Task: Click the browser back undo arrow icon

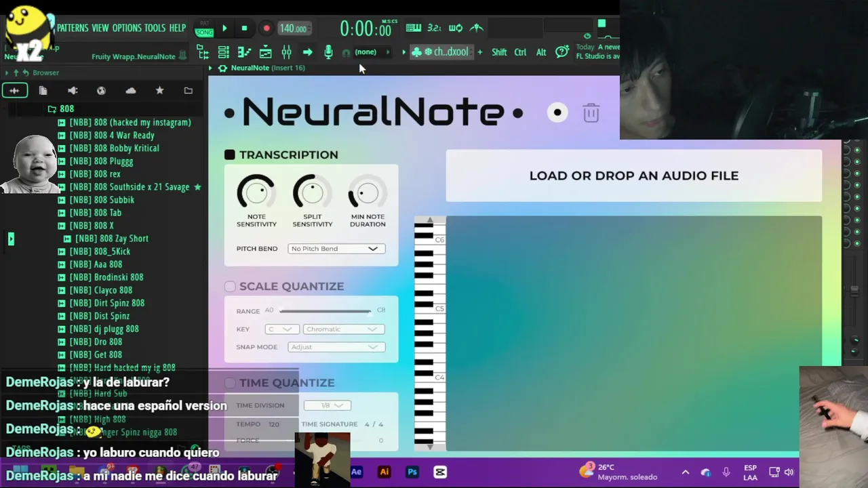Action: [26, 73]
